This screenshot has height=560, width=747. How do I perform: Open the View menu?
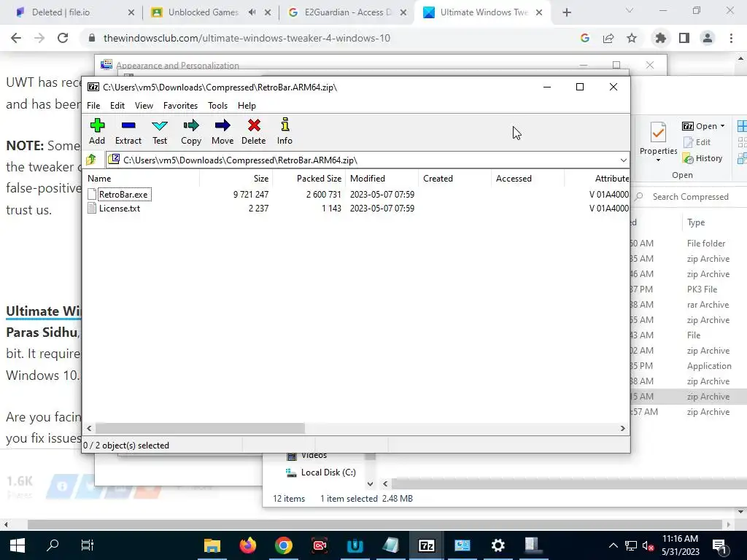(x=144, y=106)
